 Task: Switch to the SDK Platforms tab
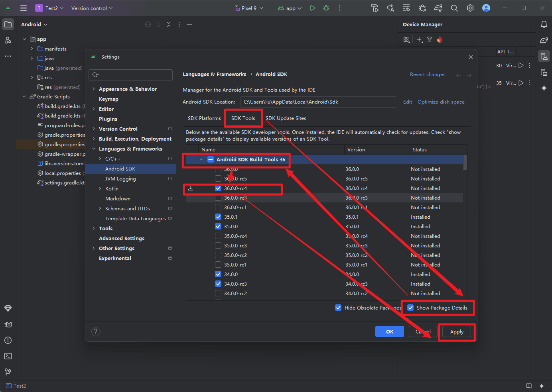pyautogui.click(x=204, y=118)
